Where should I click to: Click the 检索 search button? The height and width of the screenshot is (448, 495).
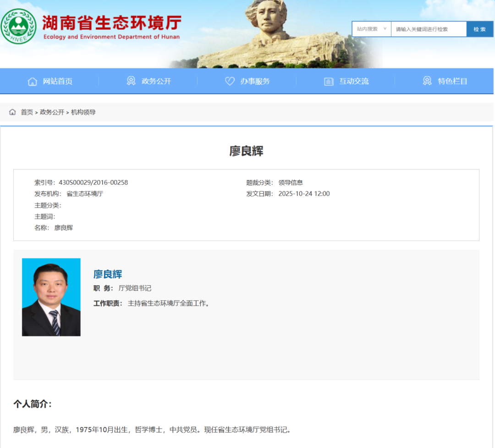(479, 29)
